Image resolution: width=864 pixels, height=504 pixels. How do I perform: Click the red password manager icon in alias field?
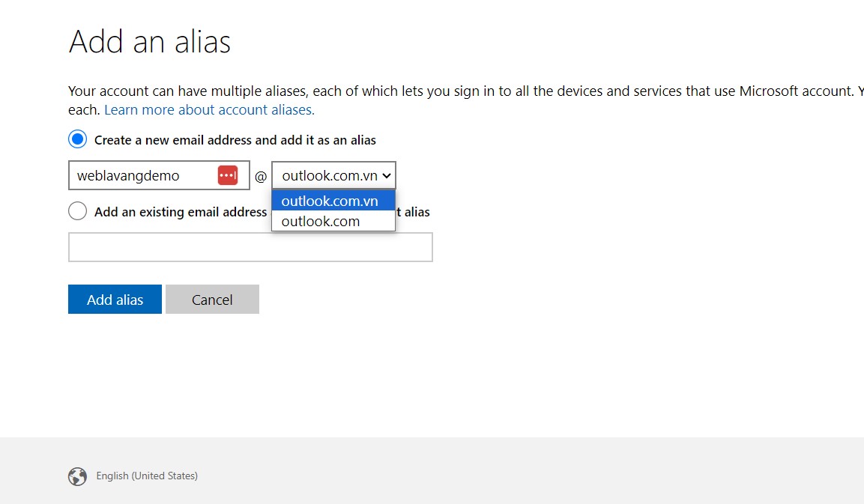coord(228,175)
